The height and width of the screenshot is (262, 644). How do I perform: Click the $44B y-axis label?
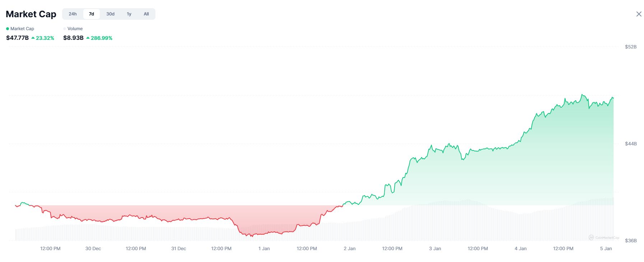pos(631,144)
